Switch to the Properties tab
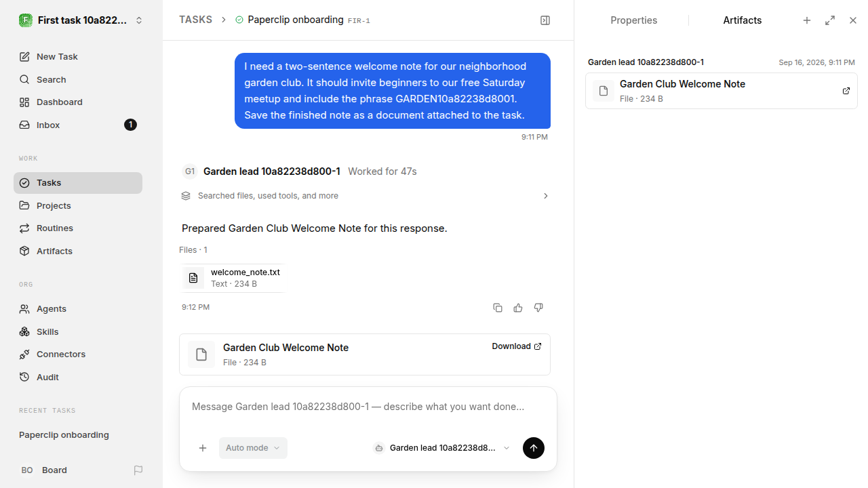 pyautogui.click(x=633, y=20)
